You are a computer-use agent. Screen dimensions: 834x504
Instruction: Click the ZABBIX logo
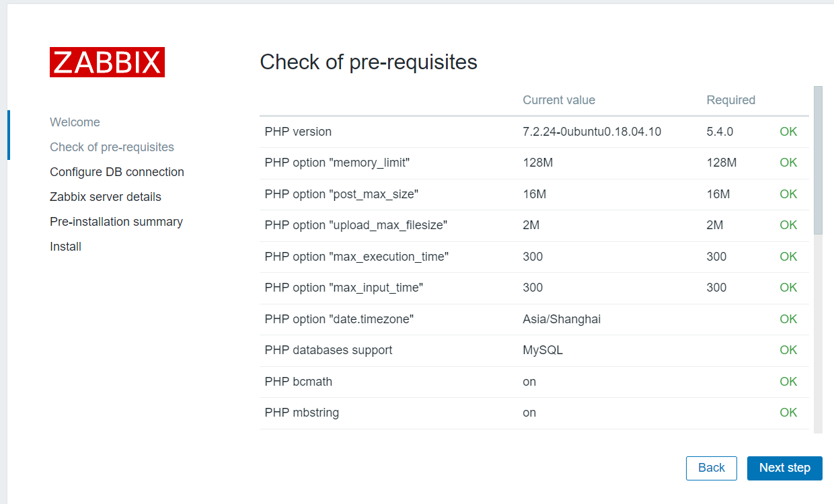coord(107,62)
